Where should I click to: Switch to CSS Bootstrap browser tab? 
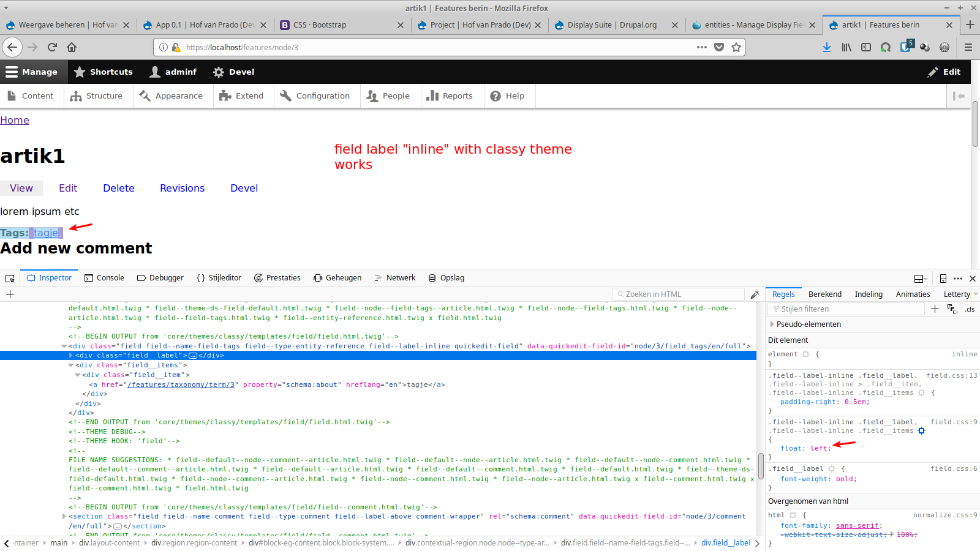342,25
